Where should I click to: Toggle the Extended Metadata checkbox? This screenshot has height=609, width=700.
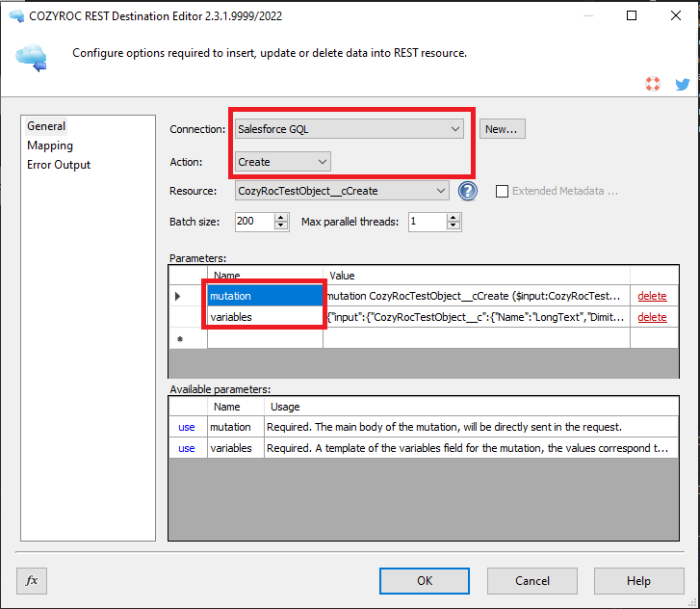coord(502,191)
